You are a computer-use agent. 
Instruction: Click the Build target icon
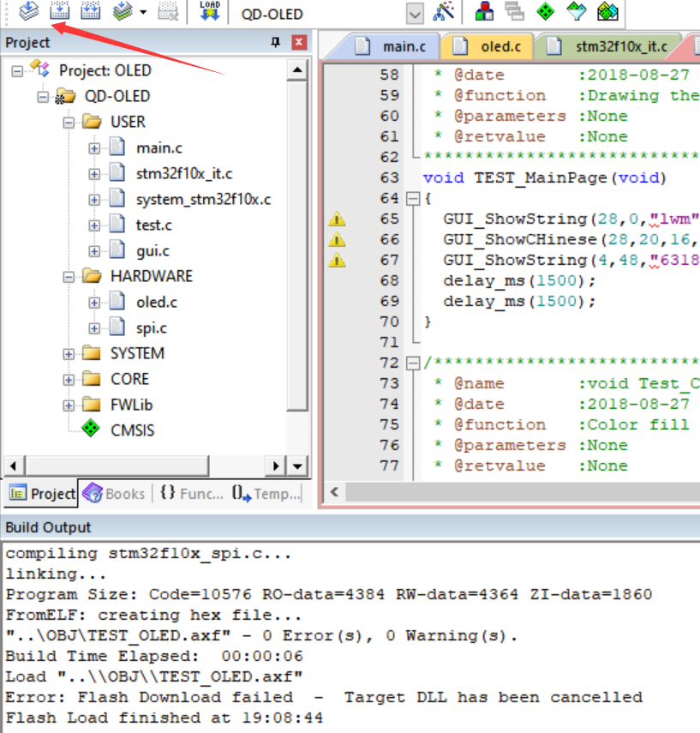tap(59, 11)
